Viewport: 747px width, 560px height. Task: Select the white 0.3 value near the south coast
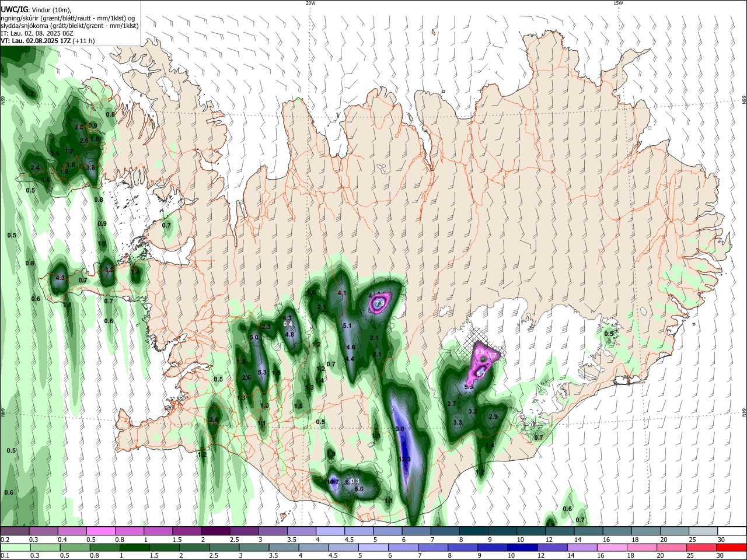click(x=354, y=481)
